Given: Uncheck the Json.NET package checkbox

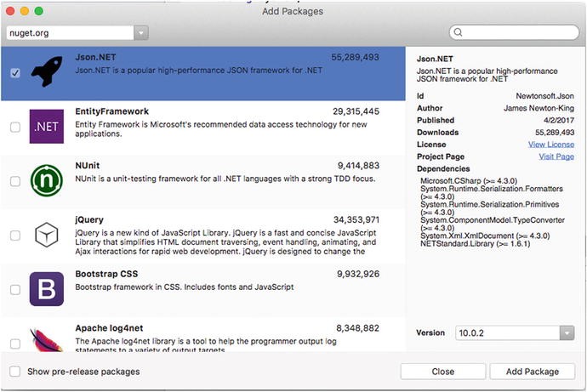Looking at the screenshot, I should click(15, 72).
